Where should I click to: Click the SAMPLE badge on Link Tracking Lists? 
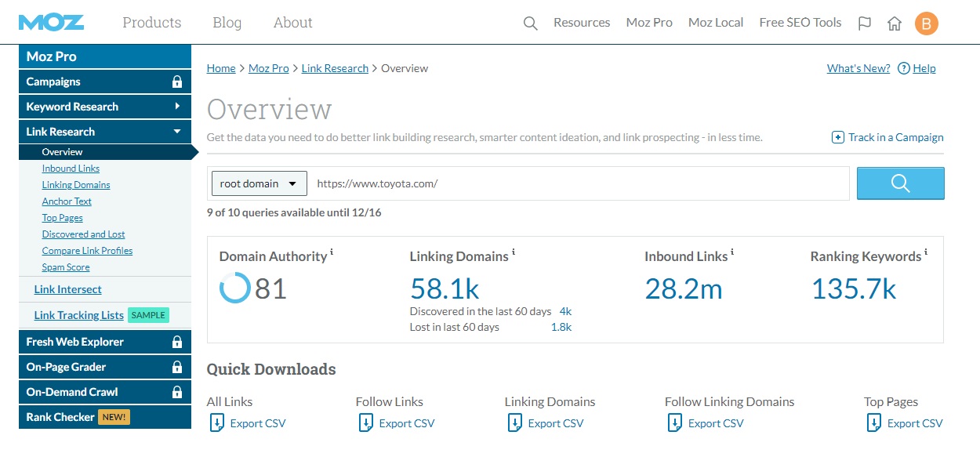[x=148, y=315]
